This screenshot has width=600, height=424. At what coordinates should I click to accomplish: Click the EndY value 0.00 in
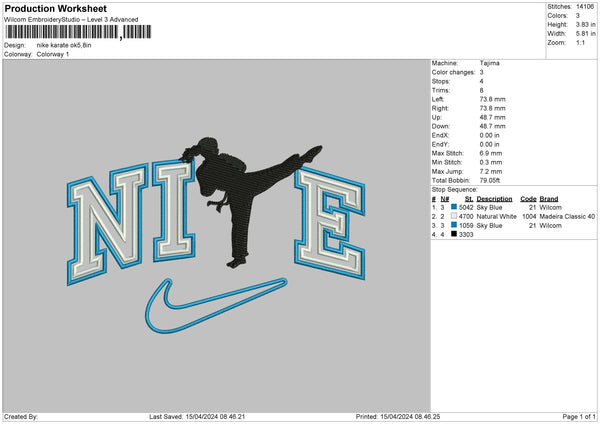pos(489,145)
